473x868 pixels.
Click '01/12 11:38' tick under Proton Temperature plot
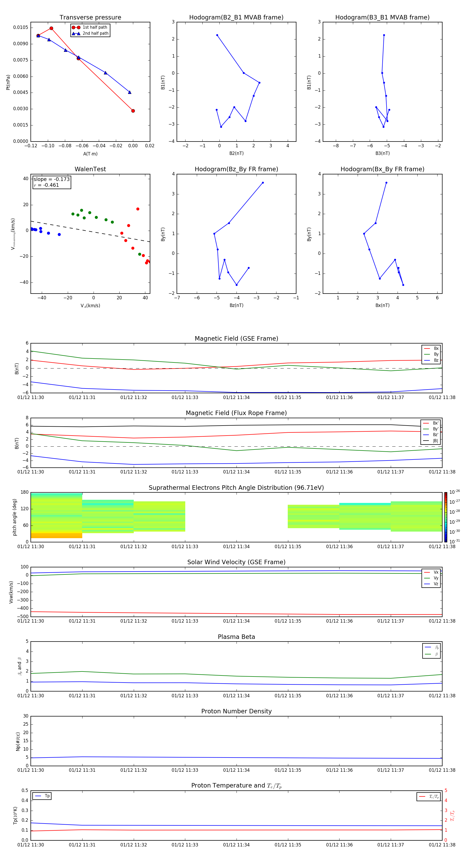pyautogui.click(x=442, y=845)
